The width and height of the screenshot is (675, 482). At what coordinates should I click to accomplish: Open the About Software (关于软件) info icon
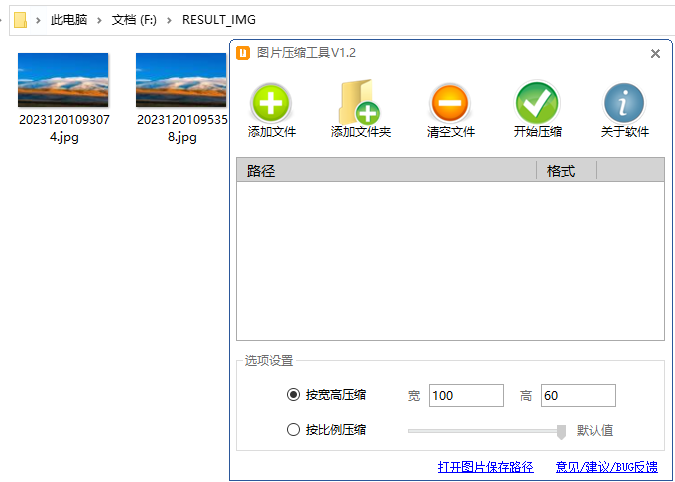click(x=624, y=103)
